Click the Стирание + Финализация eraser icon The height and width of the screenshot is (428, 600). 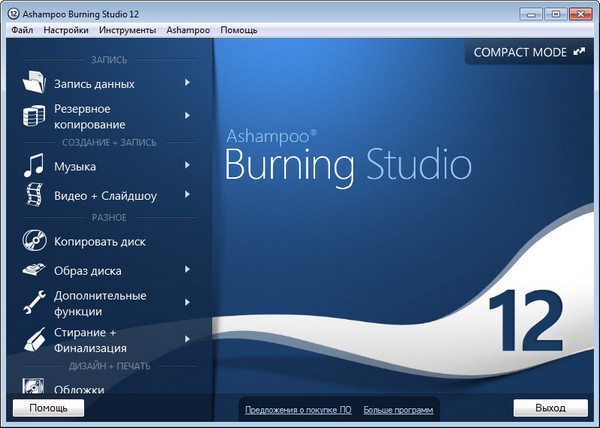(x=33, y=340)
